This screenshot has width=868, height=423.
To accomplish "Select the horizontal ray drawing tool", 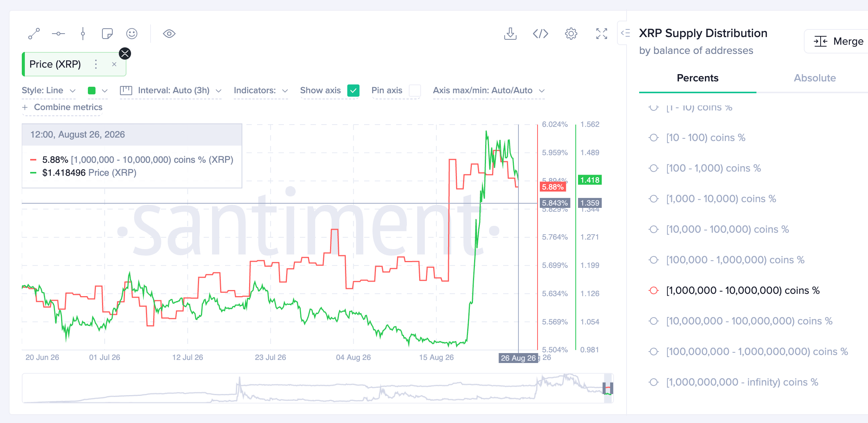I will [x=58, y=34].
